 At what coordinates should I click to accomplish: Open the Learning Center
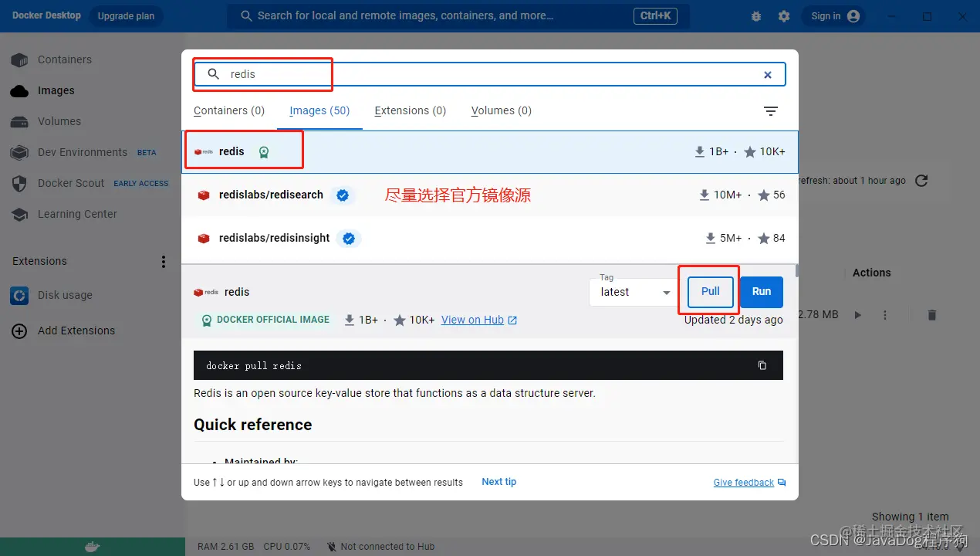(x=77, y=214)
